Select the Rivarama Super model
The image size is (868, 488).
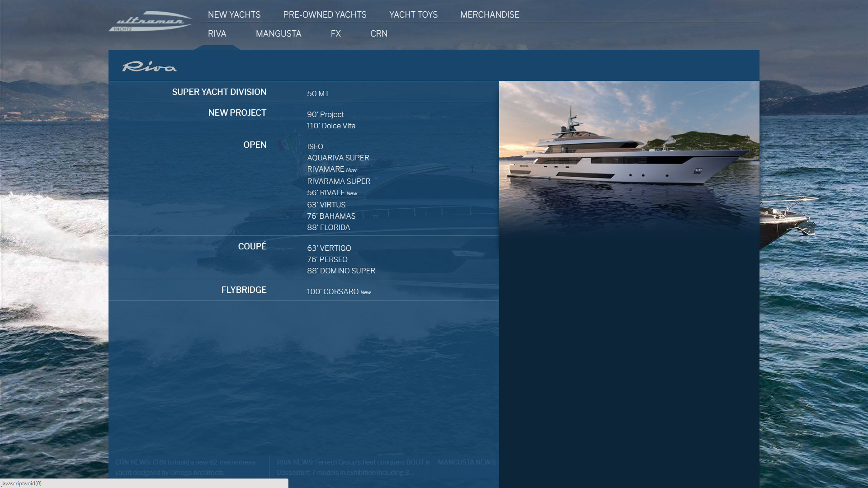tap(339, 181)
